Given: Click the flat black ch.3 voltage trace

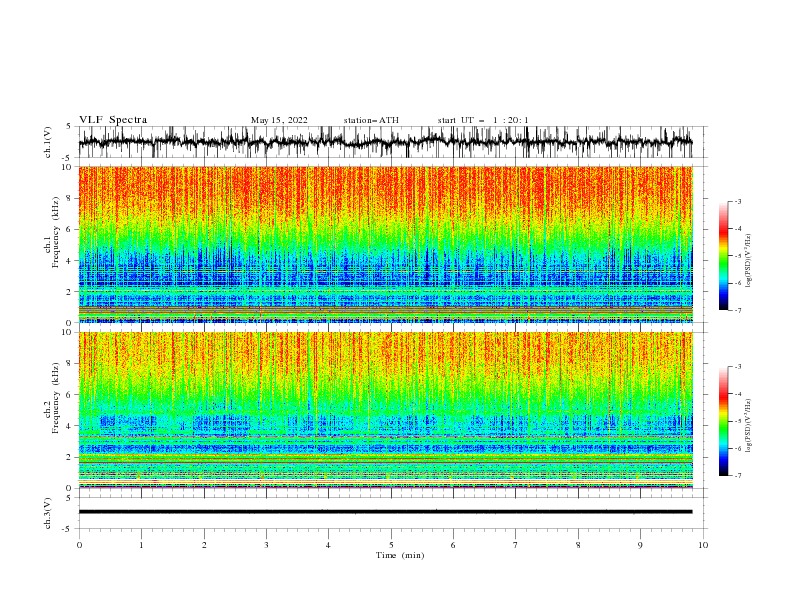Looking at the screenshot, I should tap(385, 512).
